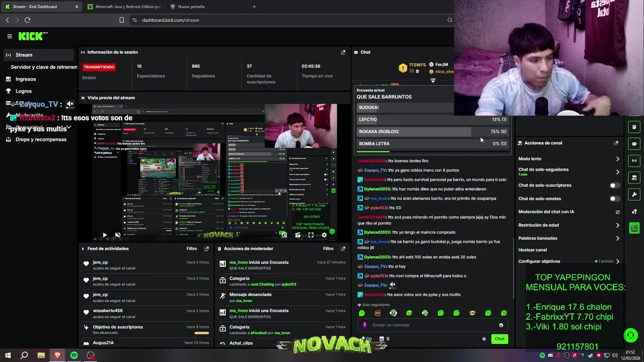Click the notes icon in right sidebar
Screen dimensions: 644x362
[x=634, y=127]
